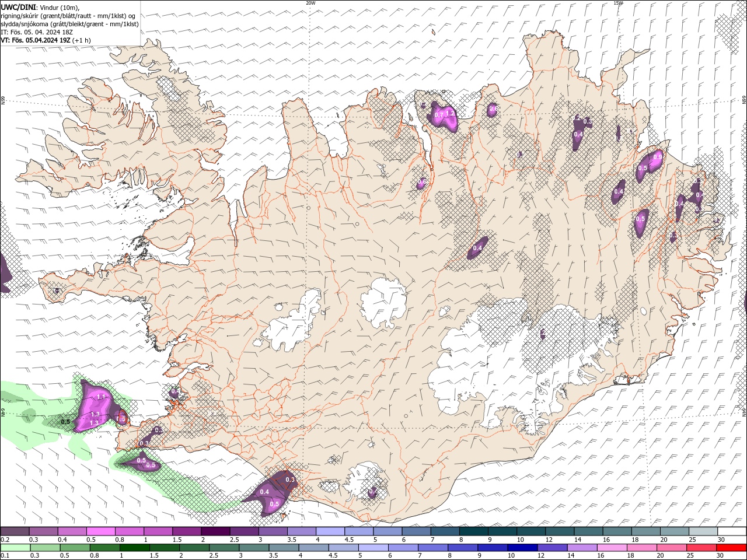Screen dimensions: 747x560
Task: Click the pale green lower swatch between 0.1 and 0.3
Action: [x=15, y=548]
